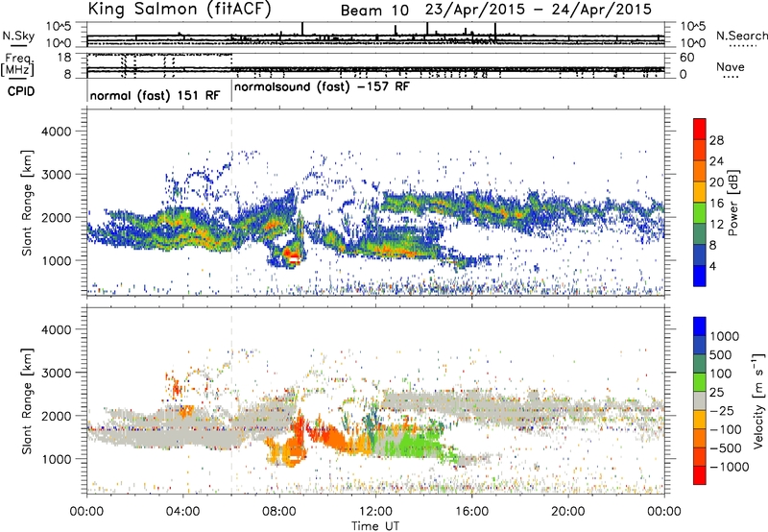
Task: Select the 'normal (fast) 151 RF' mode label
Action: 155,95
